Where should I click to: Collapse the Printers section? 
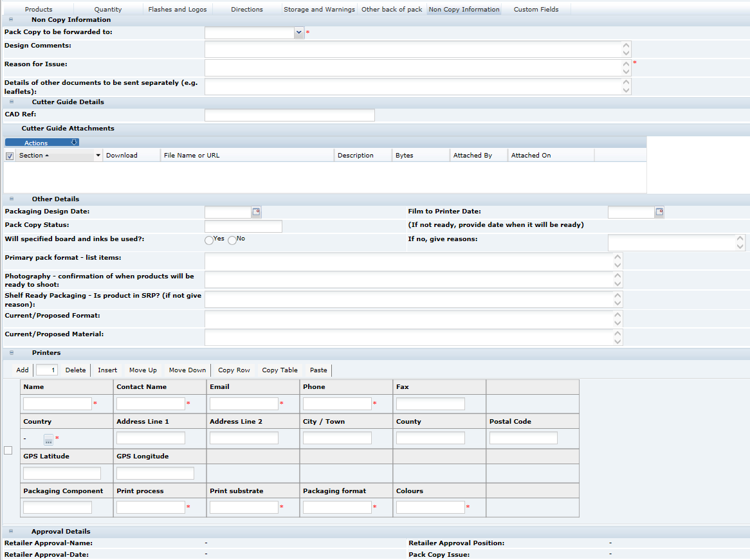click(10, 353)
